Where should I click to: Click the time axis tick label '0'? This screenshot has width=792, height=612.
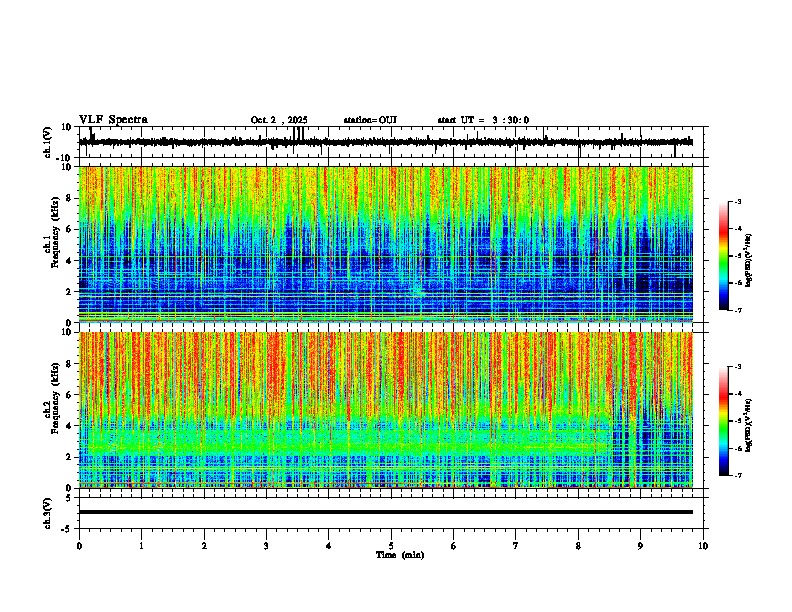[79, 546]
